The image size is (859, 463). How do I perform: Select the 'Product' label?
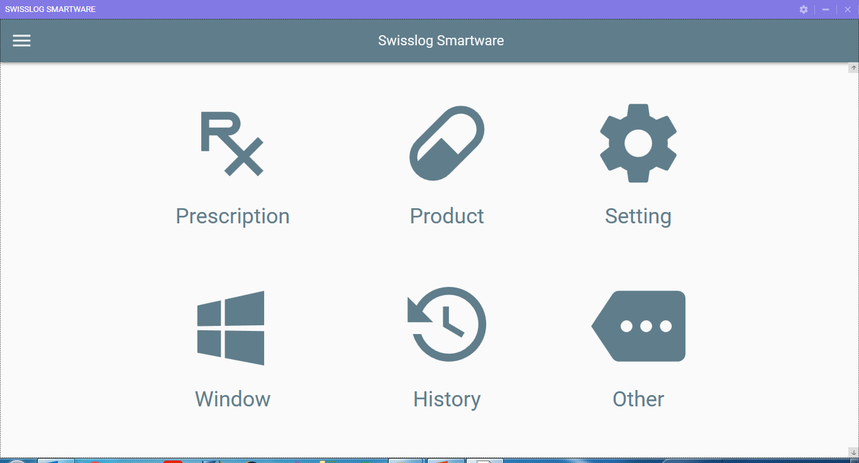click(446, 216)
